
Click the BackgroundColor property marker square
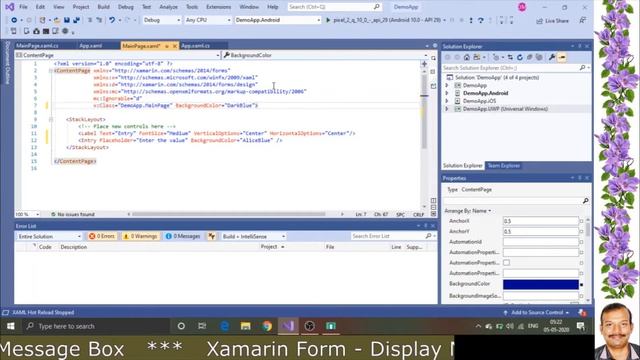pyautogui.click(x=582, y=284)
